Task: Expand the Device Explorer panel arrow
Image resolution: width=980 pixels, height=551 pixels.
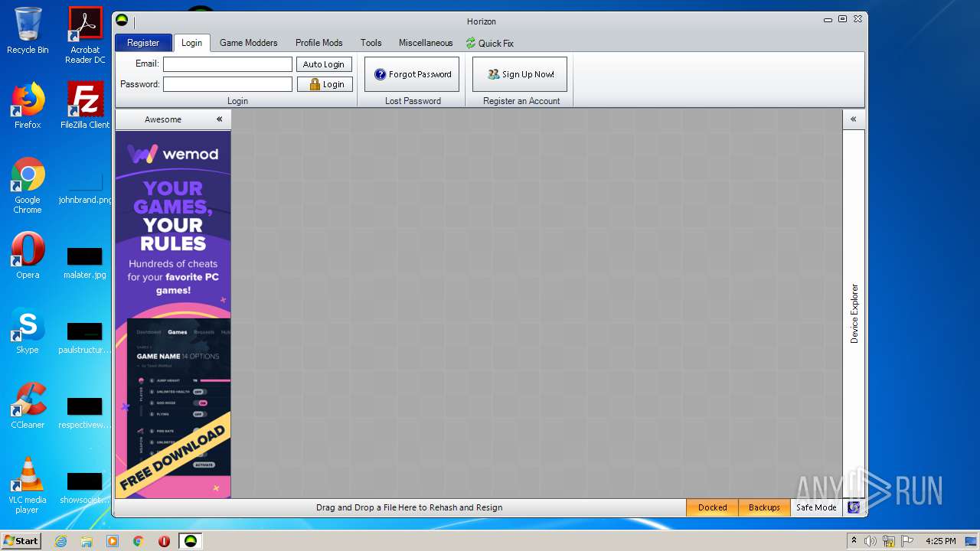Action: coord(853,119)
